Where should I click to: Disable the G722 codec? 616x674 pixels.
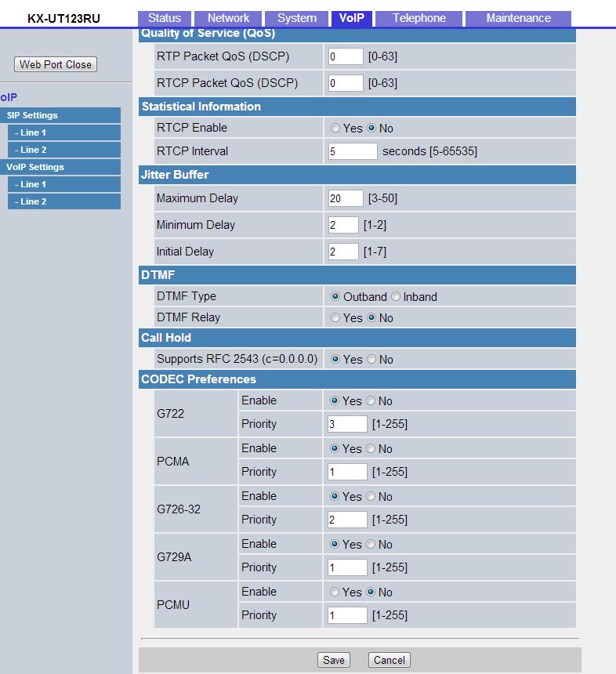click(371, 401)
